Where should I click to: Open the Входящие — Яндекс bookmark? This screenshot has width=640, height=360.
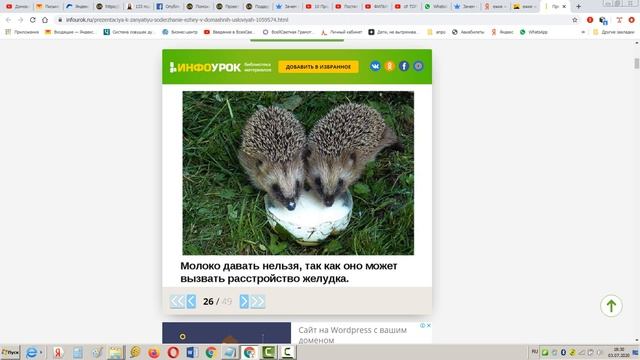point(70,32)
